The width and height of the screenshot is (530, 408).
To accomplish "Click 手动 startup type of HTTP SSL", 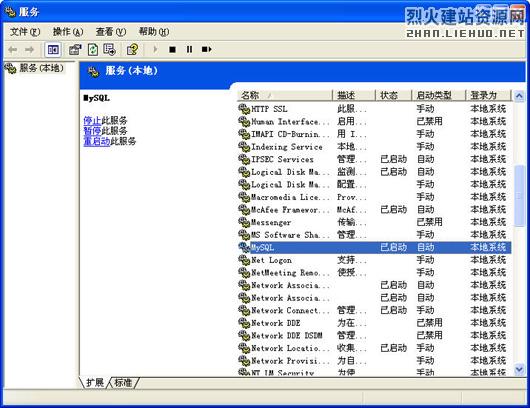I will click(x=425, y=109).
